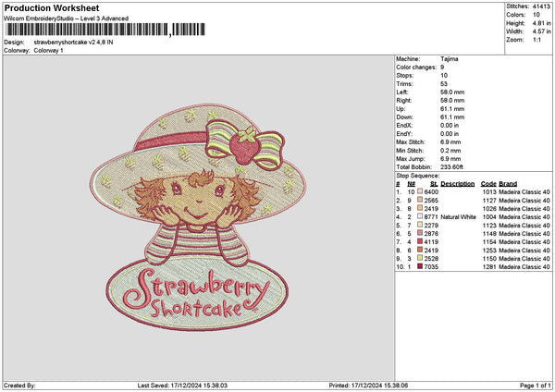Click the swatch for stop 2, code 1127
This screenshot has height=392, width=555.
tap(420, 200)
